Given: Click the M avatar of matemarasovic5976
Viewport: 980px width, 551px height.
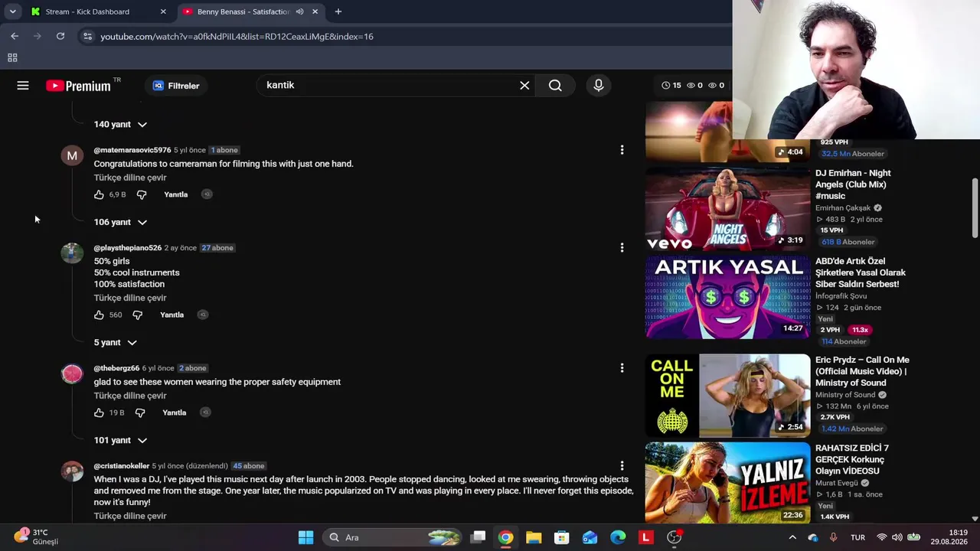Looking at the screenshot, I should [x=72, y=155].
